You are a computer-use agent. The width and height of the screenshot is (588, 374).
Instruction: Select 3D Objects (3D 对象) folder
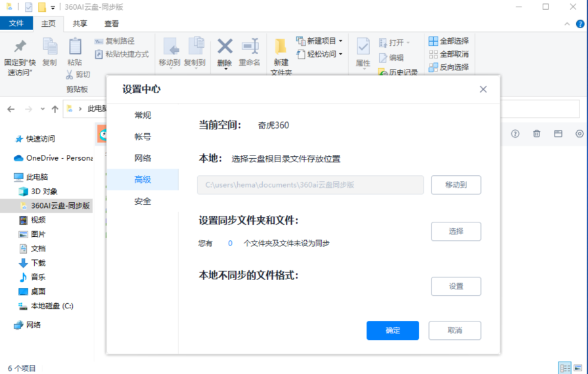point(38,192)
